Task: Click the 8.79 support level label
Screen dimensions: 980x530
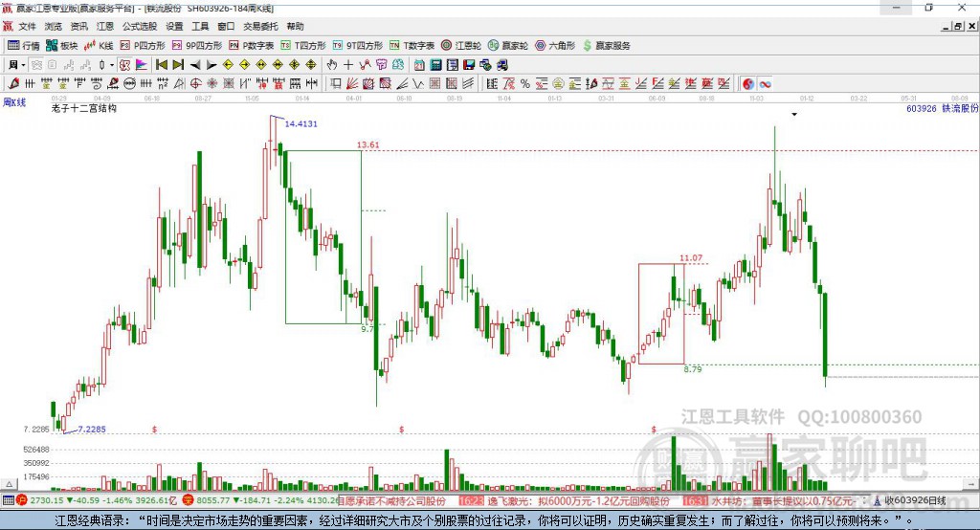Action: 693,369
